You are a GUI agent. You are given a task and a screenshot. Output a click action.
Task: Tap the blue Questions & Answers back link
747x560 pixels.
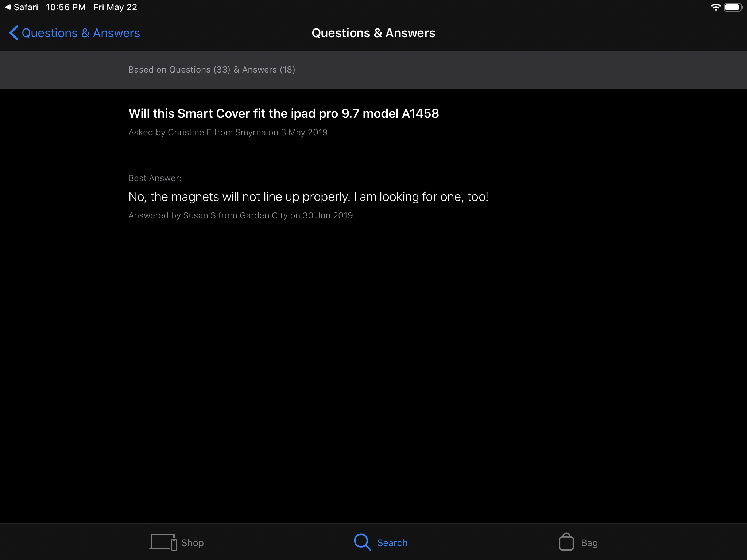(81, 33)
